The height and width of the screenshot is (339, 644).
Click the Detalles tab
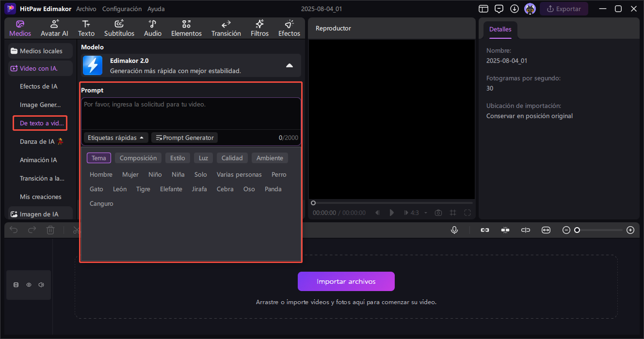pos(500,29)
